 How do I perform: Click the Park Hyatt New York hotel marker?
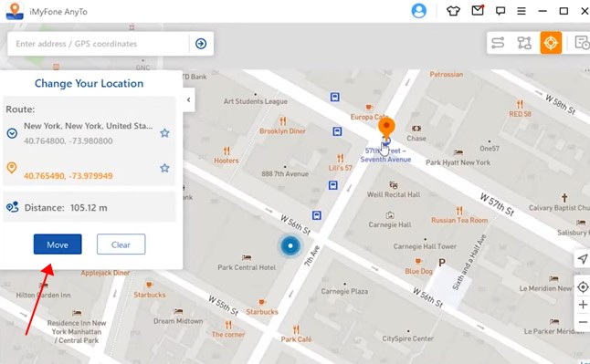point(458,152)
